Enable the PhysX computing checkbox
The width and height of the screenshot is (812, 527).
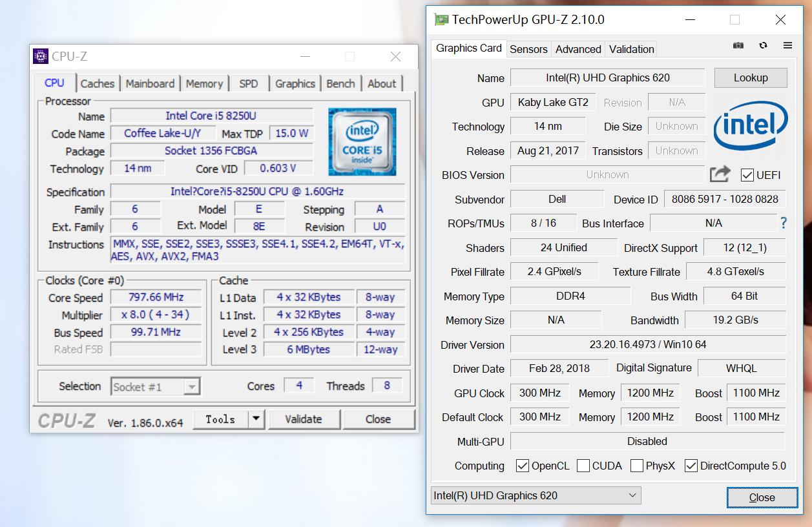(637, 466)
